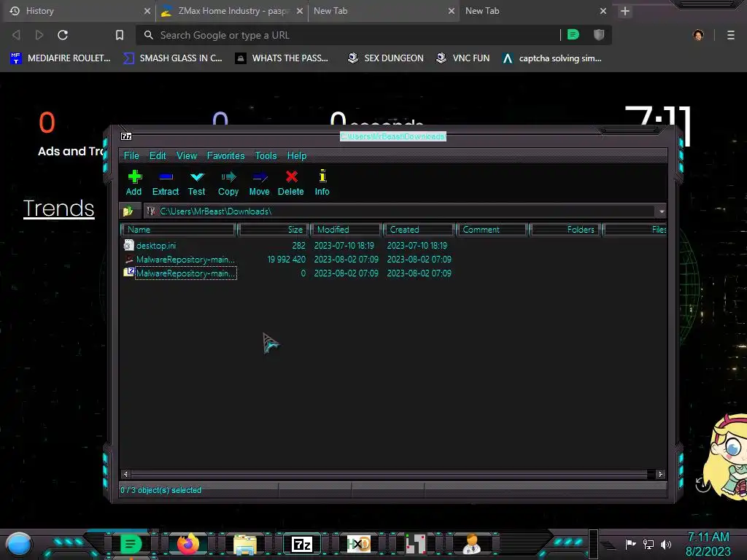Select the 19 992 420 byte MalwareRepository-main file
Screen dimensions: 747x560
click(x=393, y=260)
